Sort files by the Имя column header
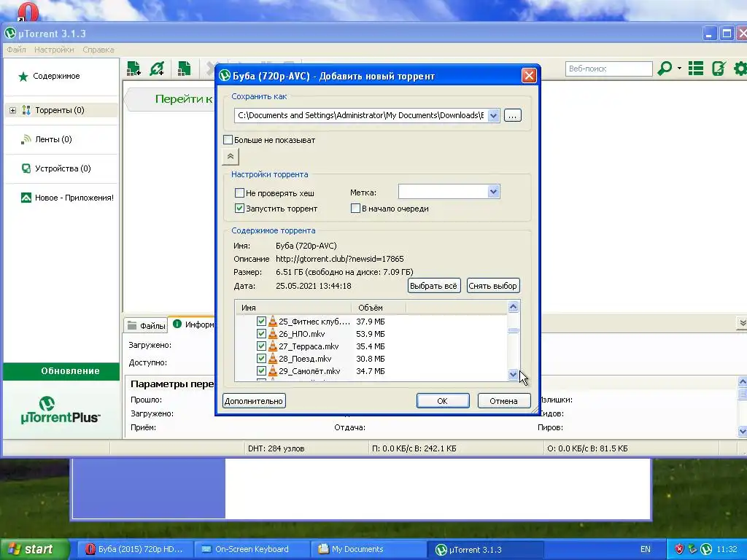This screenshot has width=747, height=560. pos(294,308)
